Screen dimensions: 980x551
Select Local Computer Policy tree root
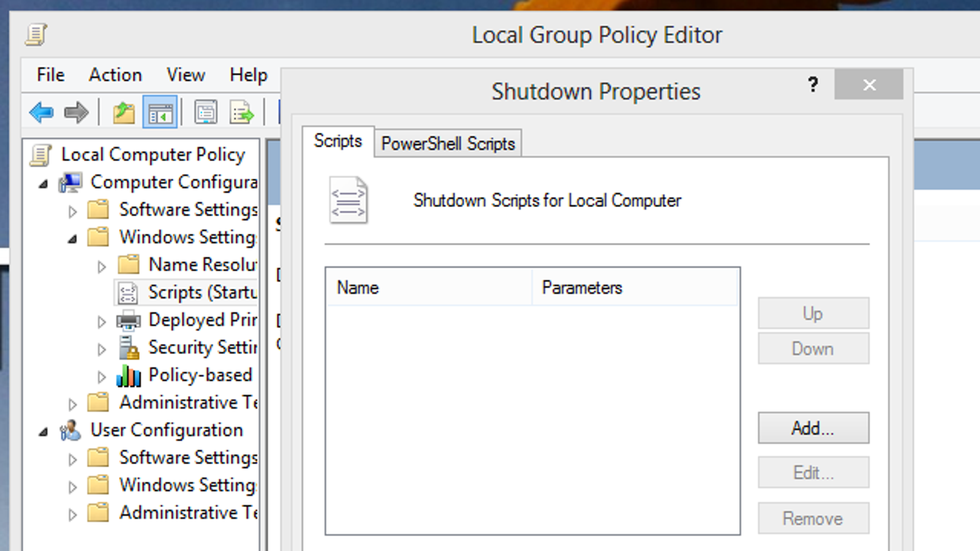click(153, 155)
